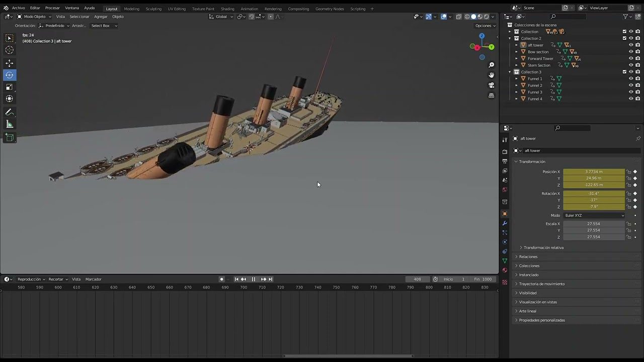Click the pan view hand icon
This screenshot has width=644, height=362.
pos(492,75)
